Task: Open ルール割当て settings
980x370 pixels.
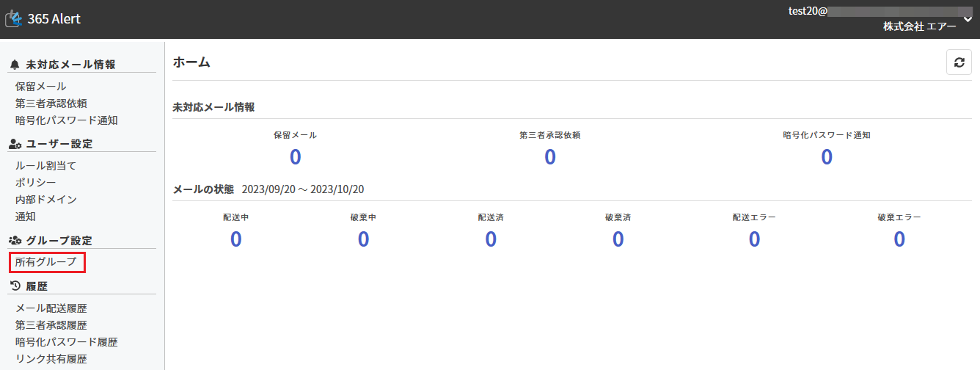Action: (x=45, y=166)
